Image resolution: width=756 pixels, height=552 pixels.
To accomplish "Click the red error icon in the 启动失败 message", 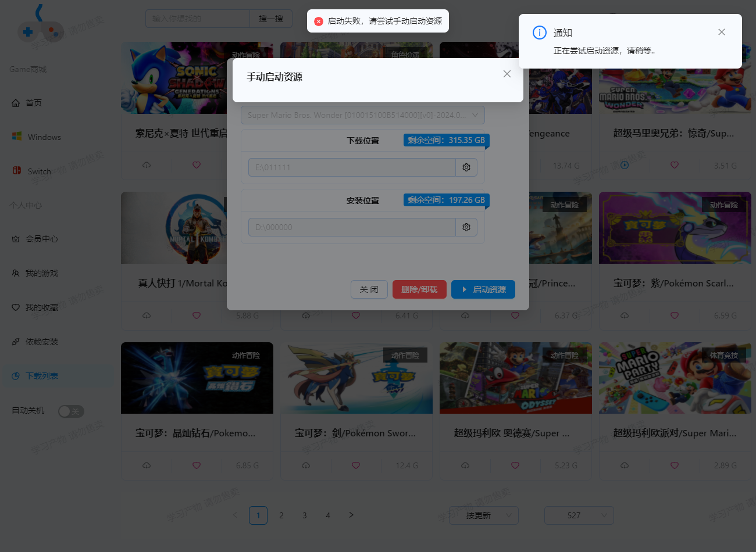I will [319, 21].
